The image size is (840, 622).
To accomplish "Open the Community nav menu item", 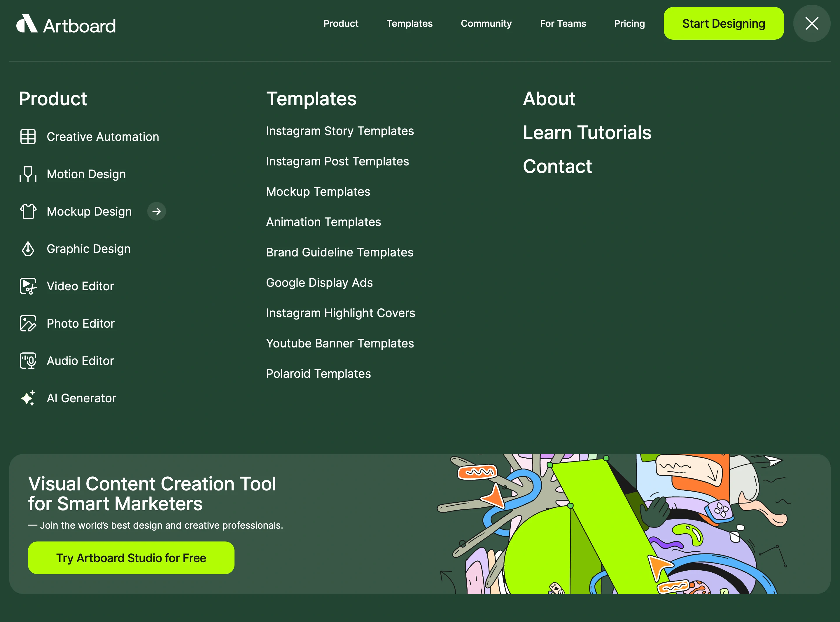I will pos(486,23).
